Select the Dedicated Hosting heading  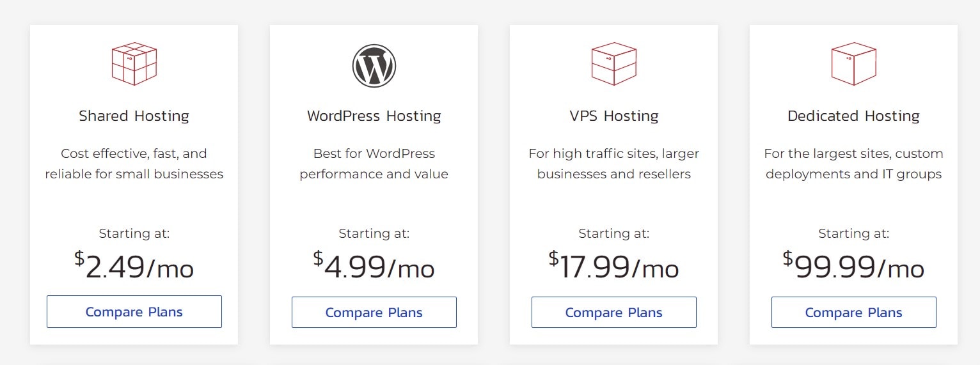[x=854, y=116]
